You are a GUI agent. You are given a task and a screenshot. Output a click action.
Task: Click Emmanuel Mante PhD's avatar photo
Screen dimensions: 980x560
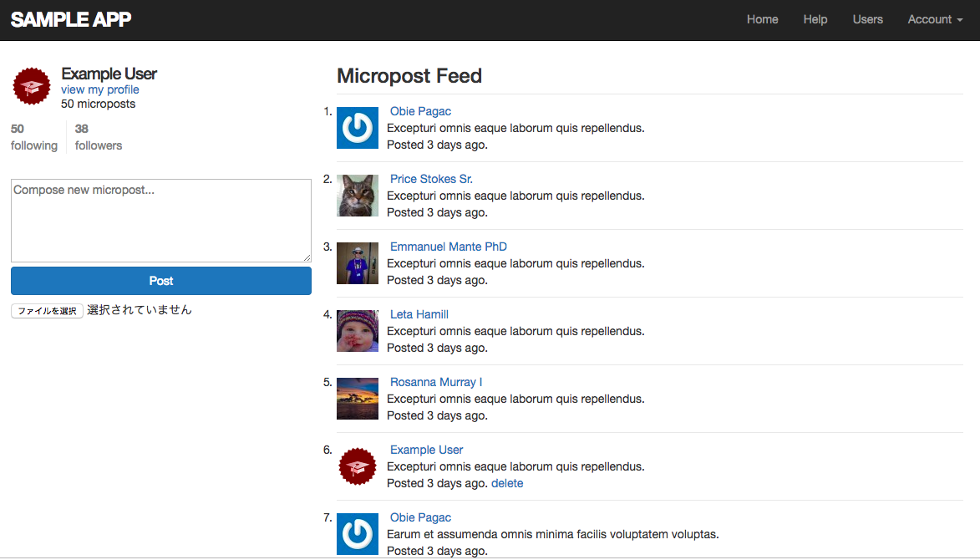358,263
